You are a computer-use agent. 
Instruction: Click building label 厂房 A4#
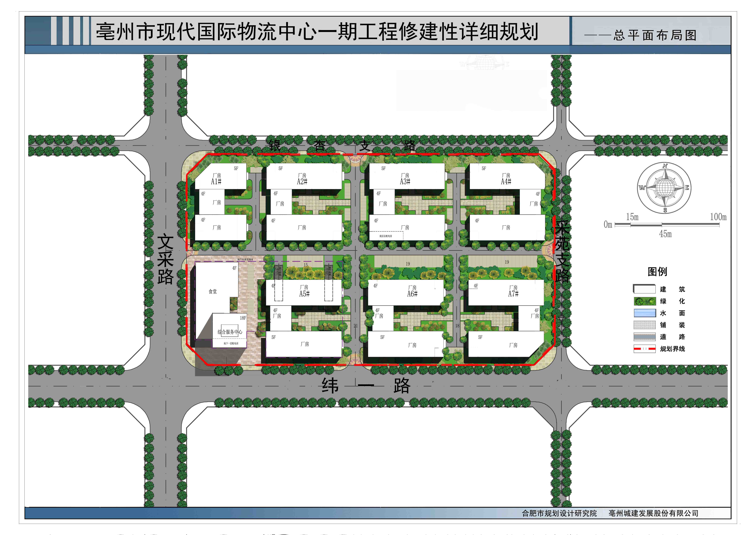pyautogui.click(x=506, y=179)
